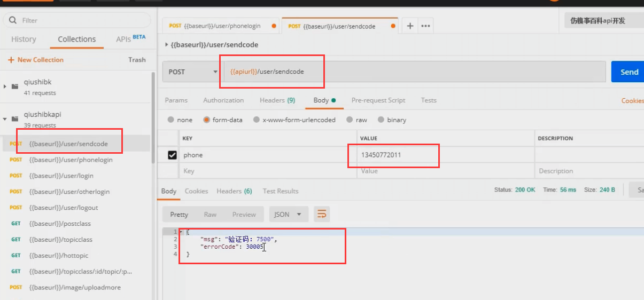Click the plus icon for New Collection
Screen dimensions: 644x300
click(11, 60)
